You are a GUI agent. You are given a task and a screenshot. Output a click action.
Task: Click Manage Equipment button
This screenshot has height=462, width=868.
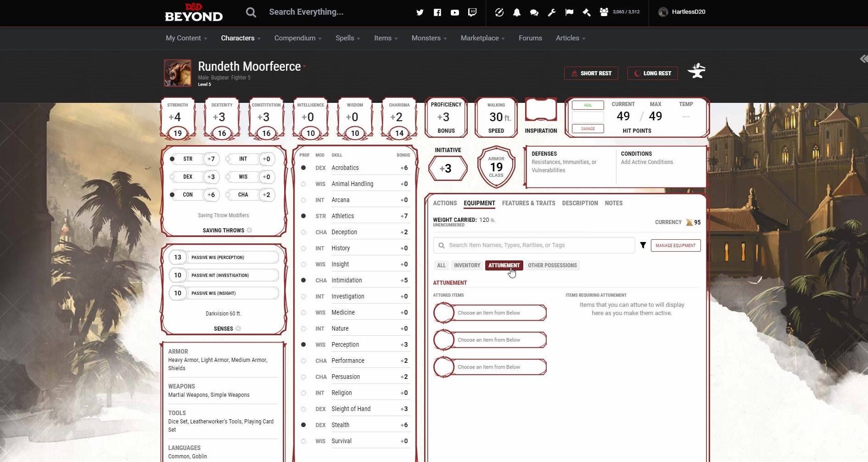[675, 245]
